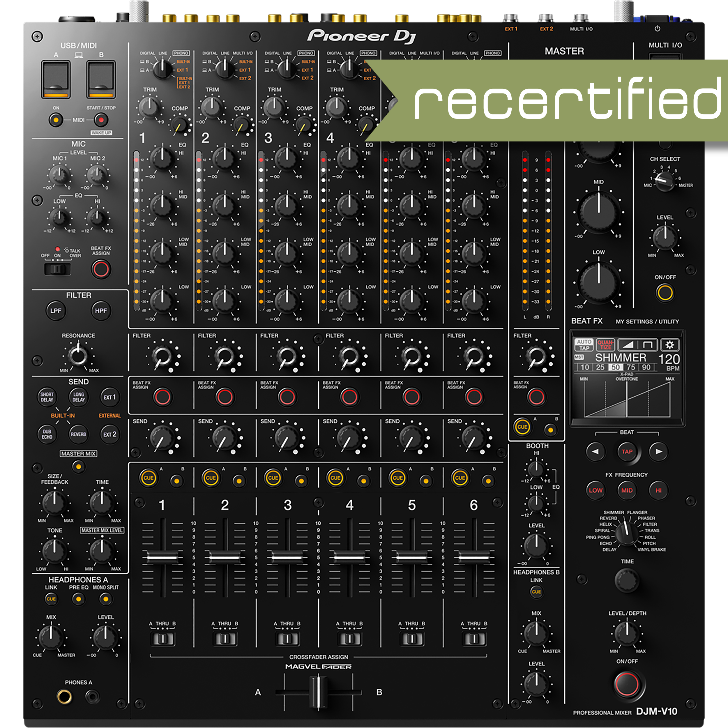The image size is (728, 728).
Task: Click the LEVEL/DEPTH knob
Action: point(627,634)
